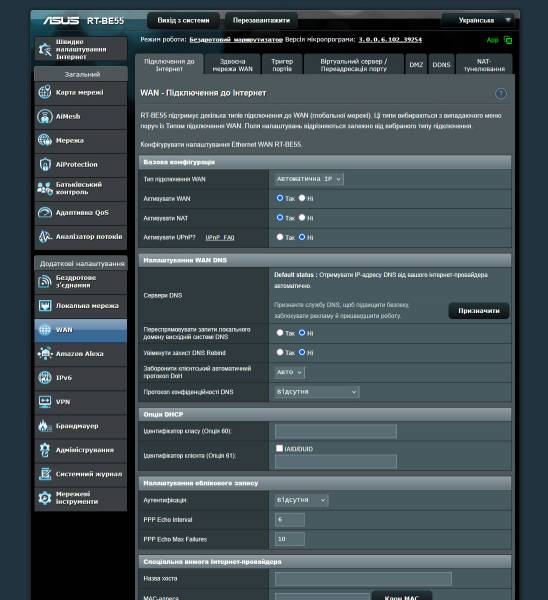Open local network (Локальна мережа) icon
Viewport: 548px width, 600px height.
(45, 306)
